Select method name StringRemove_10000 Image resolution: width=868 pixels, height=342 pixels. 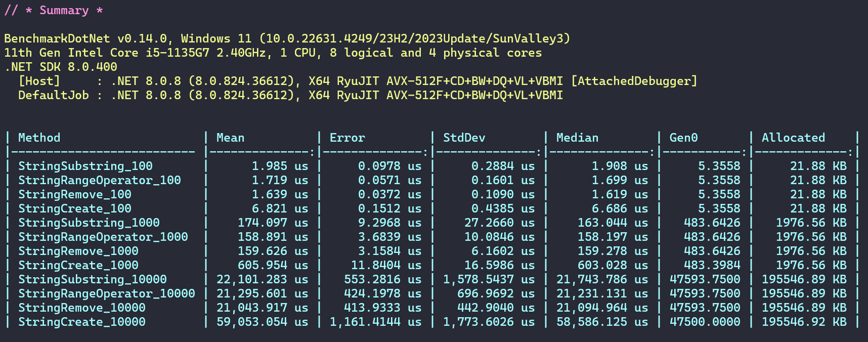(82, 308)
